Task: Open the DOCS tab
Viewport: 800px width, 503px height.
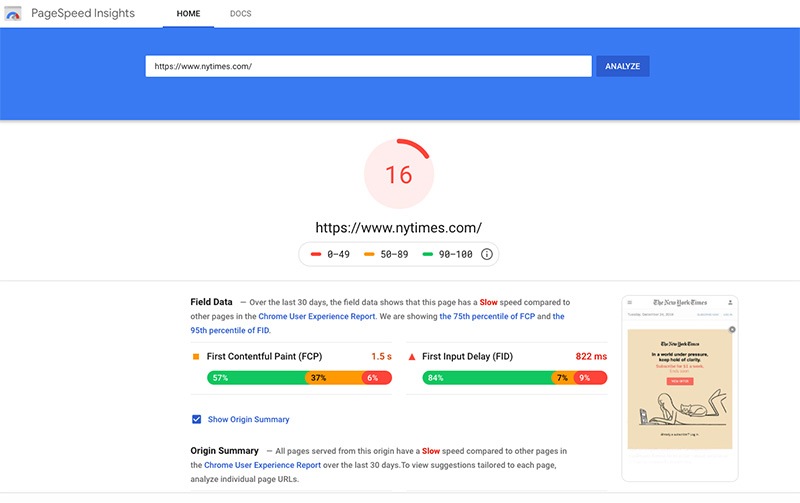Action: tap(240, 14)
